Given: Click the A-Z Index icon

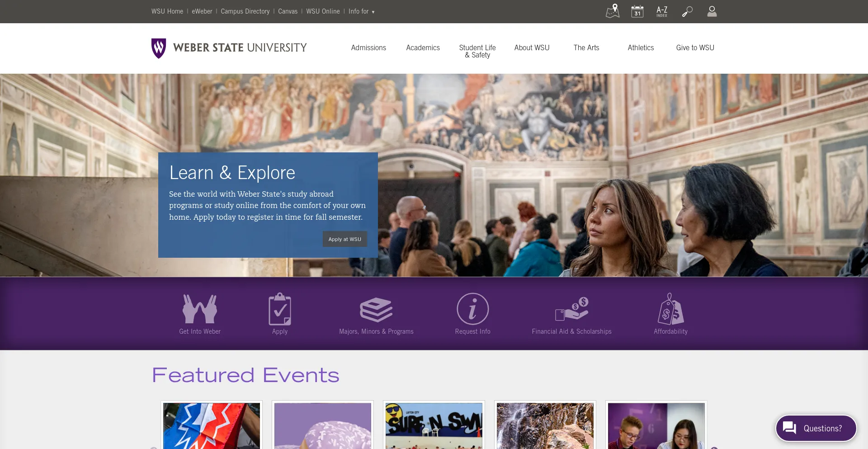Looking at the screenshot, I should [x=661, y=11].
